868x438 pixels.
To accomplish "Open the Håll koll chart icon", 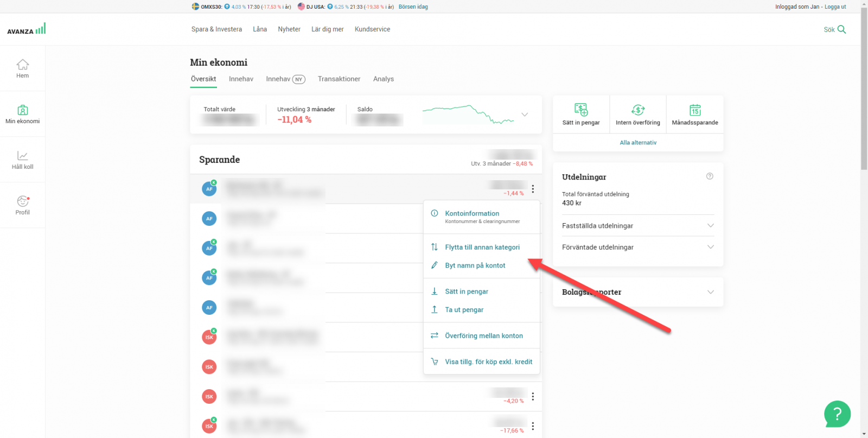I will pyautogui.click(x=22, y=156).
